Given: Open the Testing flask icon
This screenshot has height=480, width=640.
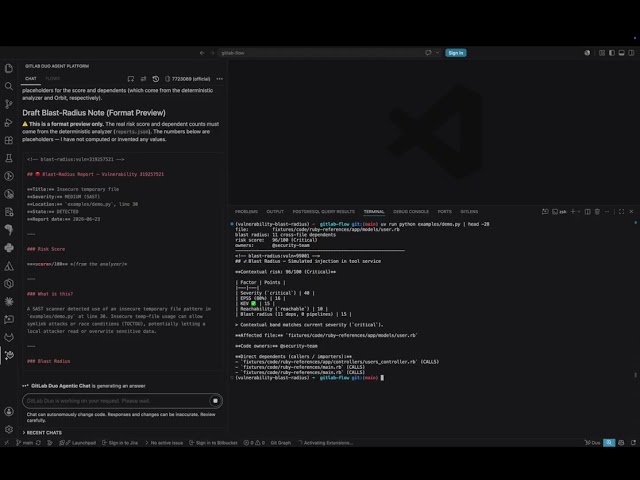Looking at the screenshot, I should [x=9, y=158].
